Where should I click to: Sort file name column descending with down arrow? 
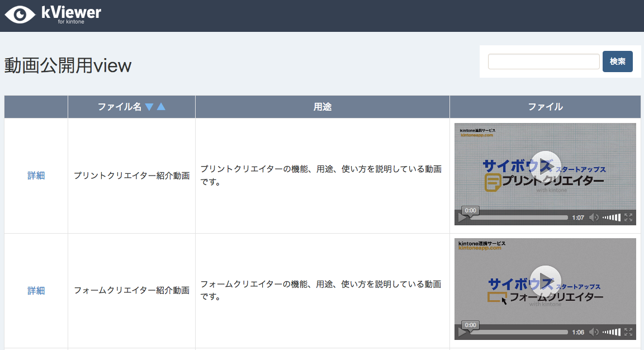click(149, 107)
